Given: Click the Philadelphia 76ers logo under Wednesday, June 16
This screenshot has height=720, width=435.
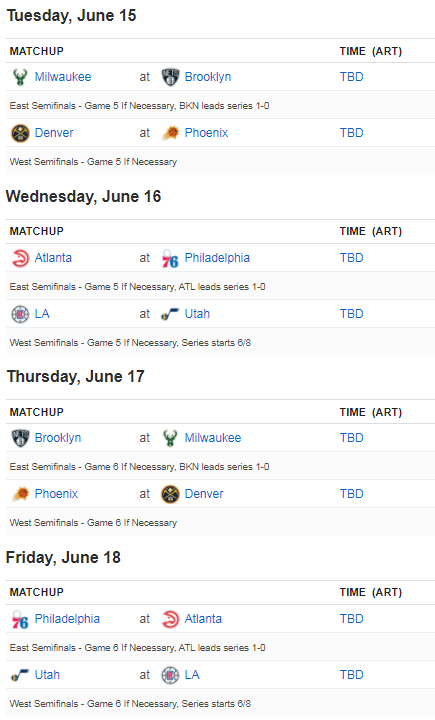Looking at the screenshot, I should click(x=170, y=259).
